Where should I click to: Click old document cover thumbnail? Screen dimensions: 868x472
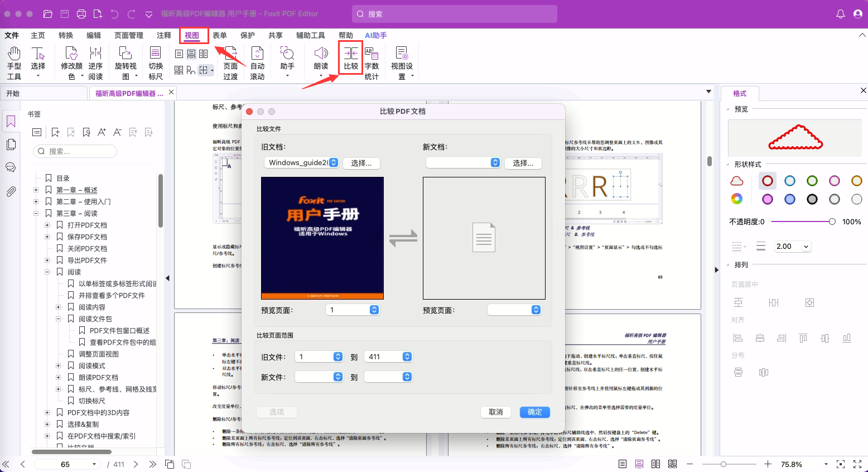[x=322, y=238]
